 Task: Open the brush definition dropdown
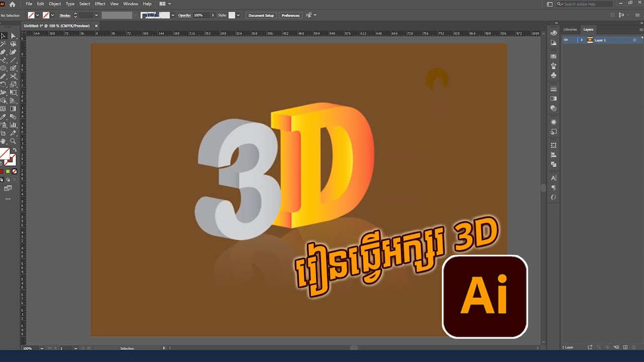(x=173, y=15)
